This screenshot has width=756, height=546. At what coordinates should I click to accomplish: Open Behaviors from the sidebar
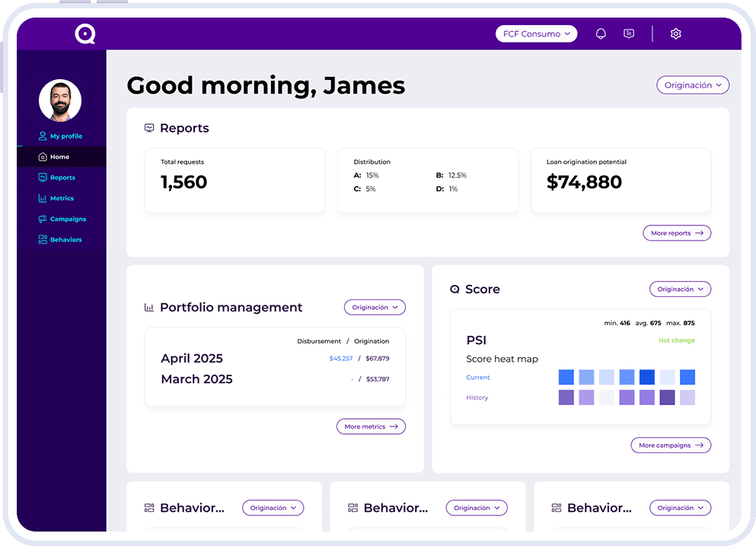point(60,240)
